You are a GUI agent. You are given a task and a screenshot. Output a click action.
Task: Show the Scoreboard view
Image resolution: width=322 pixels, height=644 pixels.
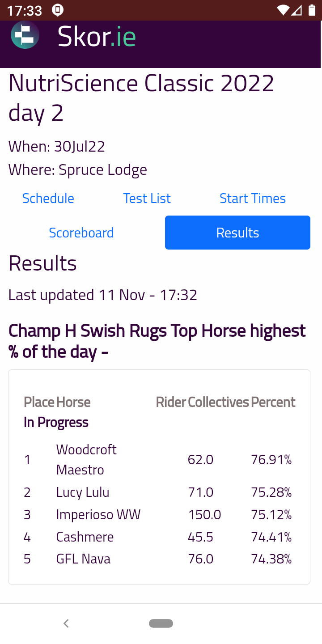[81, 233]
